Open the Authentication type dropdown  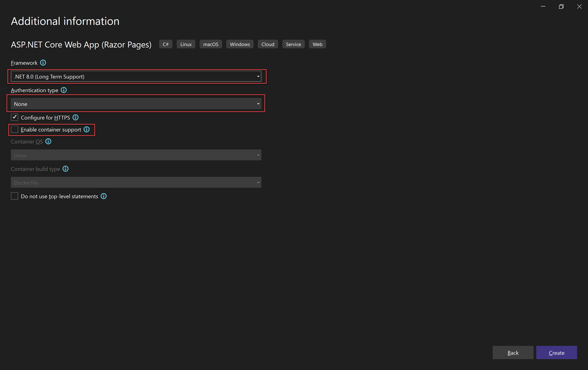[x=137, y=104]
